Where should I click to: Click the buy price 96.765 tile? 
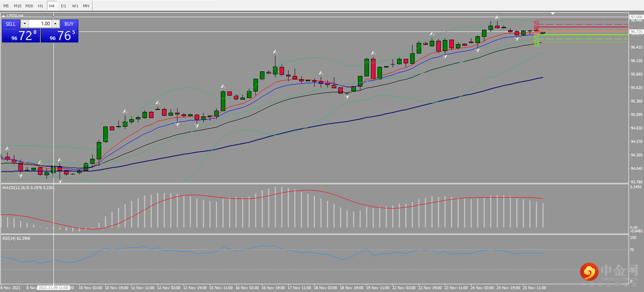(x=59, y=36)
